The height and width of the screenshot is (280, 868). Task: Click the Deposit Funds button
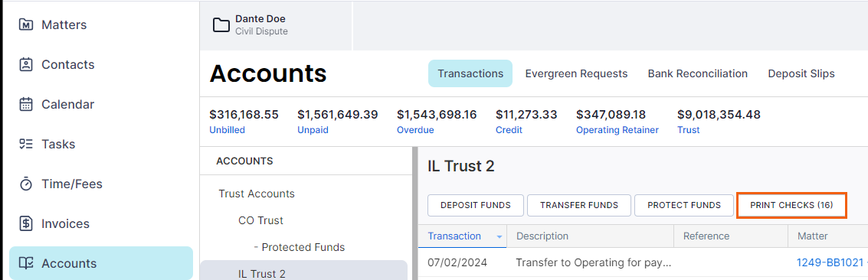[476, 205]
